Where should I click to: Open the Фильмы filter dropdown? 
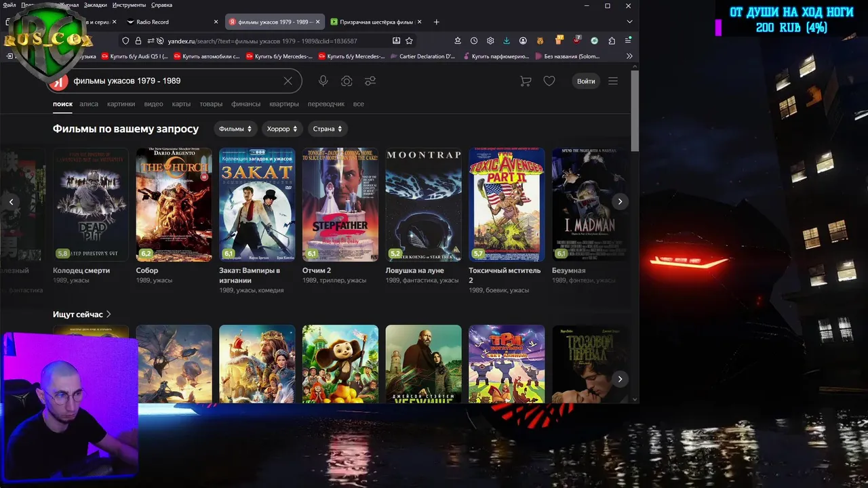[235, 129]
